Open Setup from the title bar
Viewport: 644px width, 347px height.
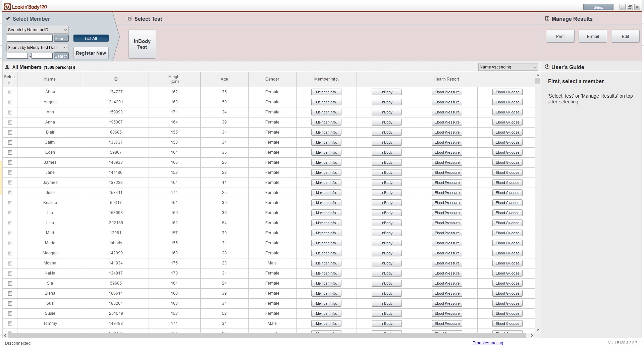pos(598,7)
